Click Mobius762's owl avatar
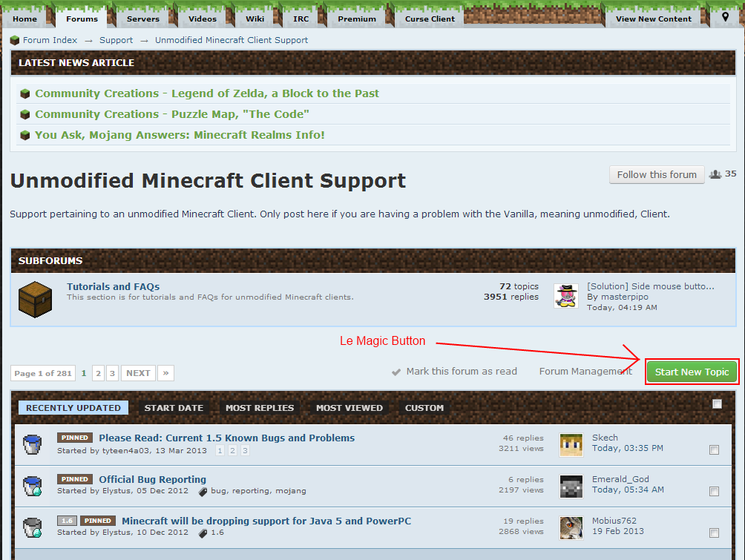Image resolution: width=745 pixels, height=560 pixels. 571,528
